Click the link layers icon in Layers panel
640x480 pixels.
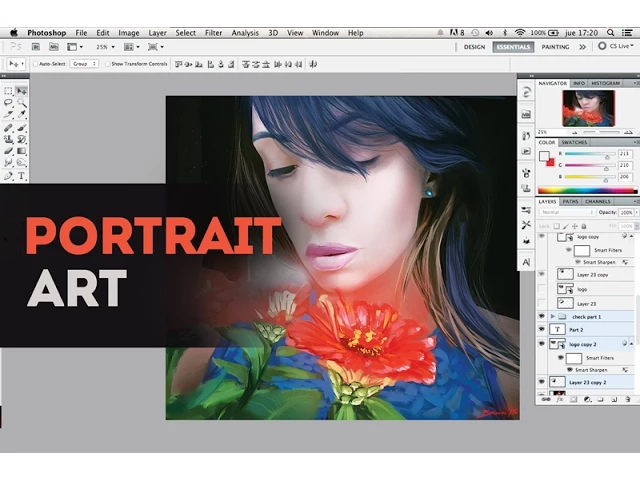coord(546,400)
